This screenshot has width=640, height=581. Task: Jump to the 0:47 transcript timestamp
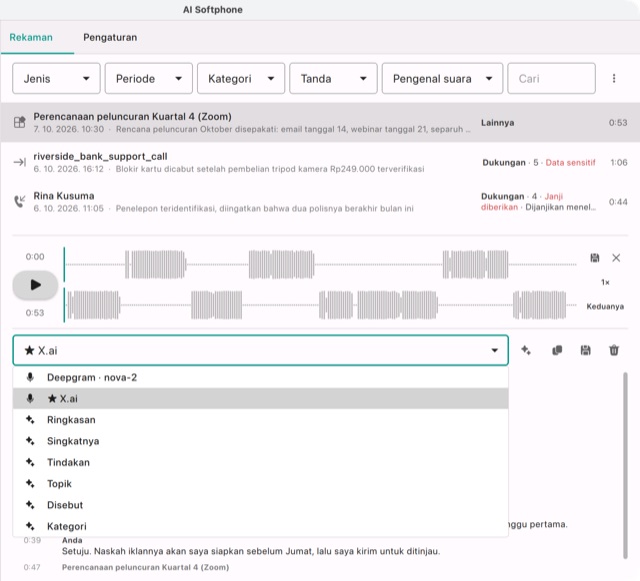pyautogui.click(x=32, y=567)
